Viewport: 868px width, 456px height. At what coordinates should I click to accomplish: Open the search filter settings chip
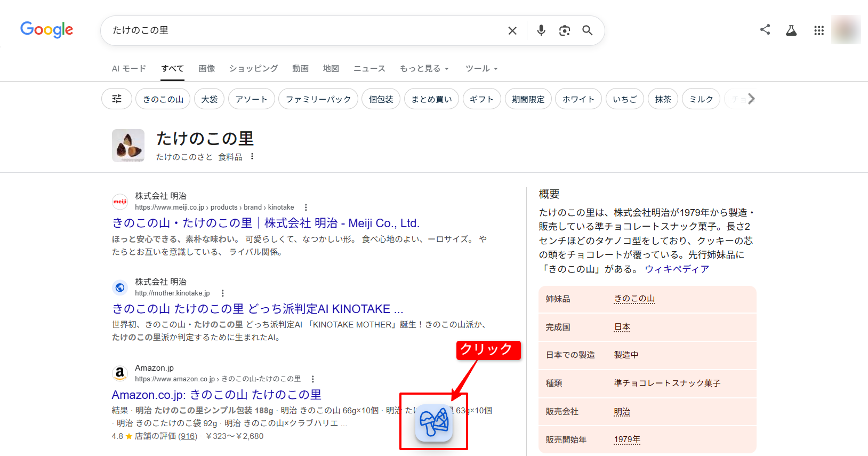pos(117,99)
